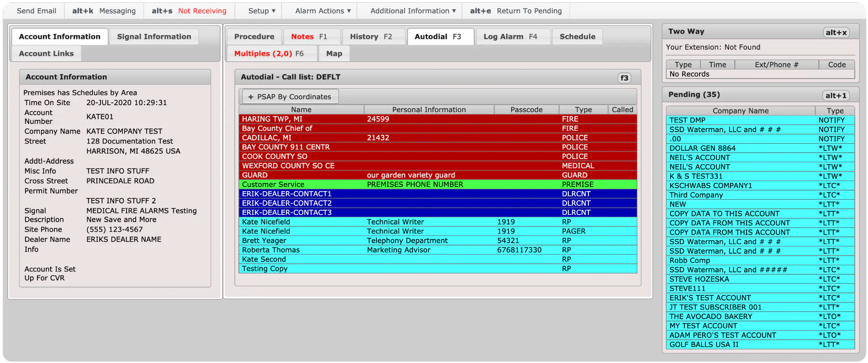868x363 pixels.
Task: Switch to the Signal Information tab
Action: [154, 37]
